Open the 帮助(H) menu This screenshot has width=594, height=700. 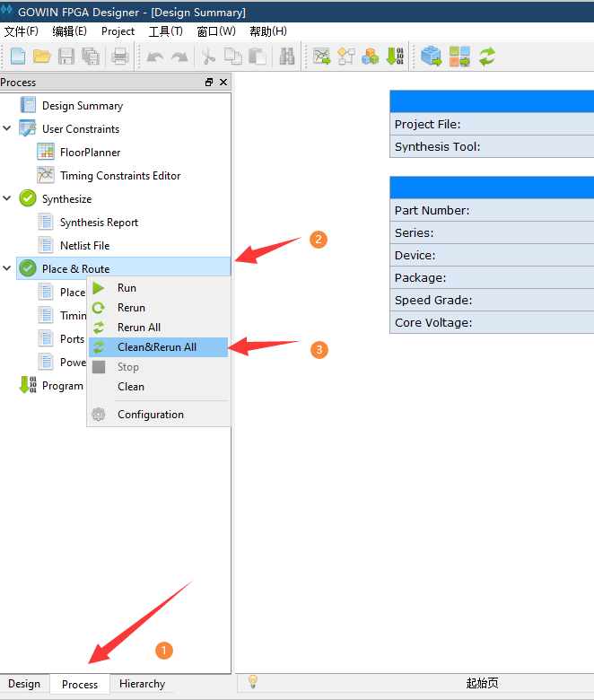point(267,31)
